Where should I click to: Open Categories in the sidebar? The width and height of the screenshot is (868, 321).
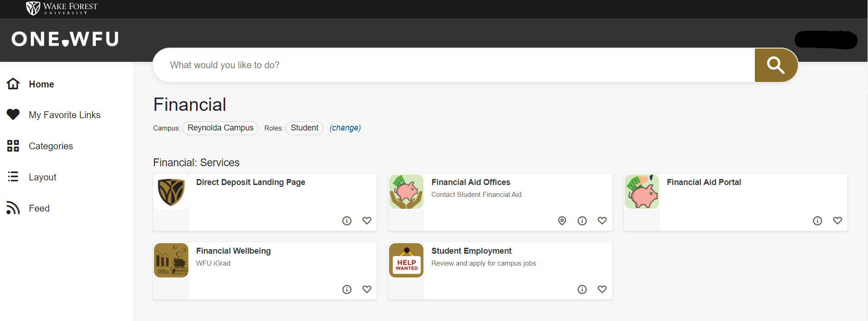click(50, 146)
